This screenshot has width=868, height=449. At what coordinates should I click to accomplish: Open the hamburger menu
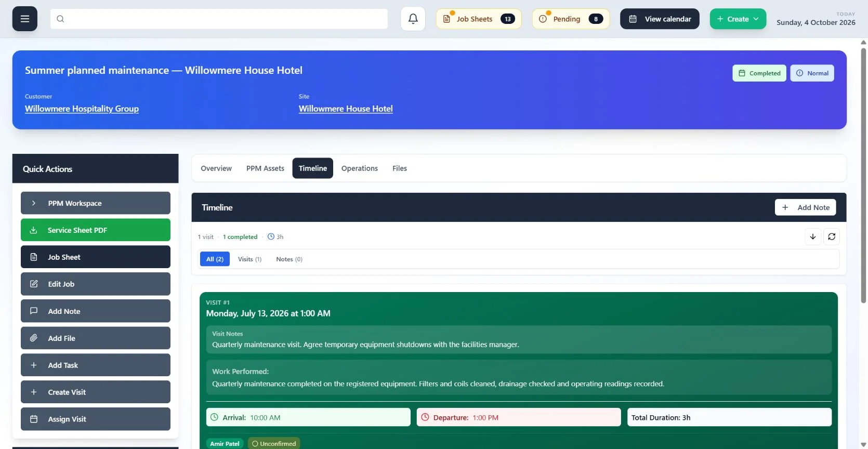[25, 19]
